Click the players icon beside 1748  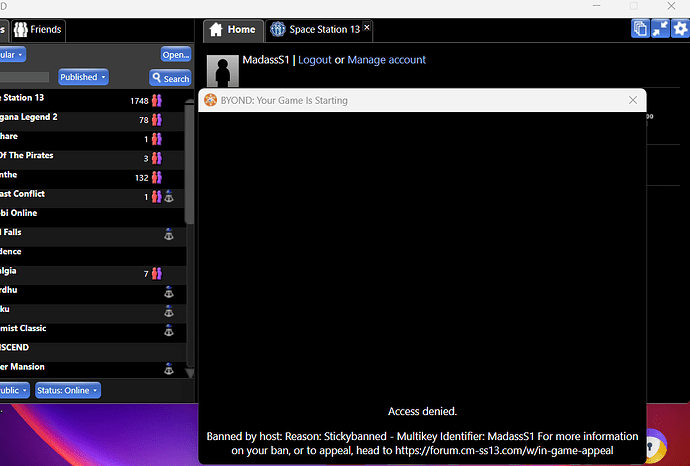click(157, 101)
